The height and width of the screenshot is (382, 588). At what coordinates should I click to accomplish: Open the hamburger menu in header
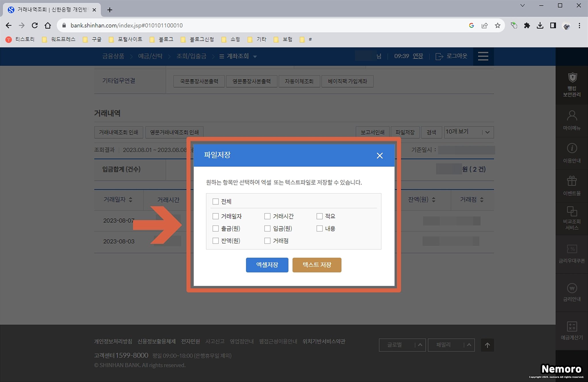point(483,56)
